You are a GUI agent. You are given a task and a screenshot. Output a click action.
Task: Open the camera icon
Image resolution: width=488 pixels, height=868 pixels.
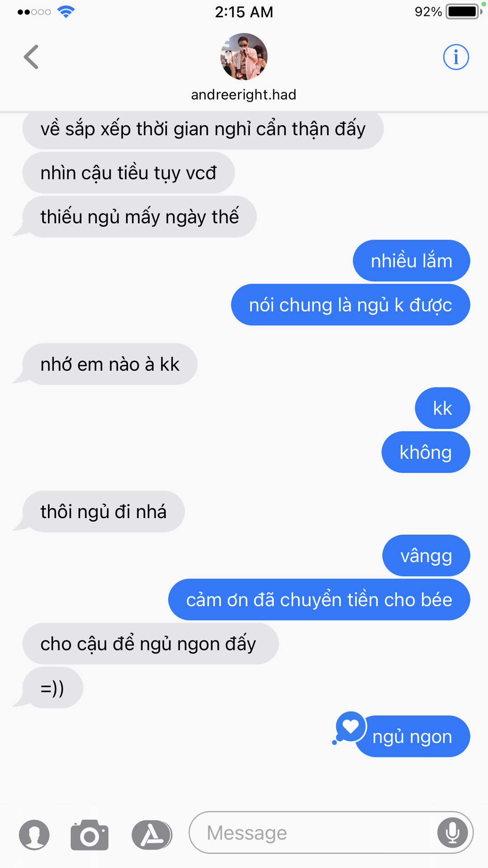point(89,835)
